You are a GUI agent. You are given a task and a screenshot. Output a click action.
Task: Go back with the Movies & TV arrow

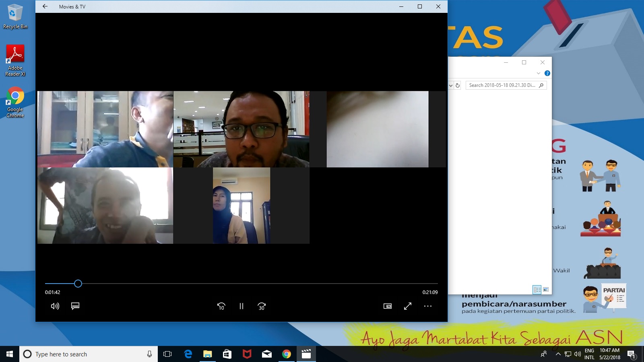[45, 6]
